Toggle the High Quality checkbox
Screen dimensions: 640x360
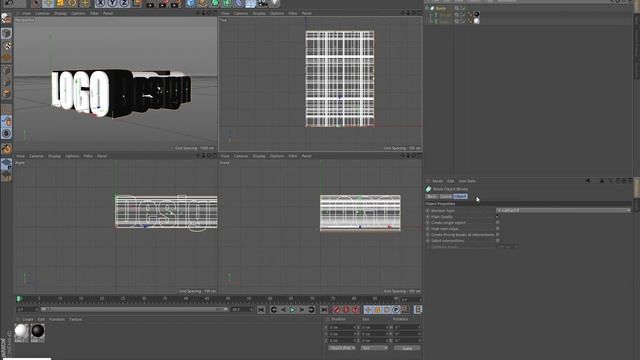pos(498,217)
